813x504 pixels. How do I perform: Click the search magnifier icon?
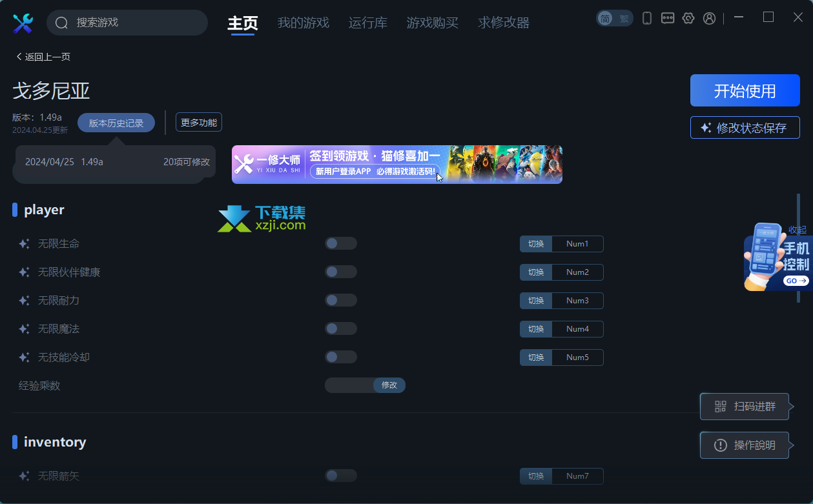tap(62, 23)
